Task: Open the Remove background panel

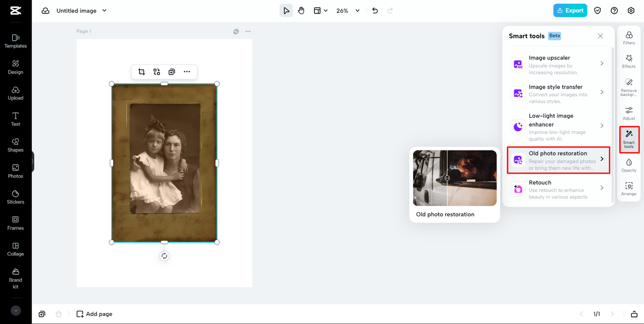Action: coord(629,87)
